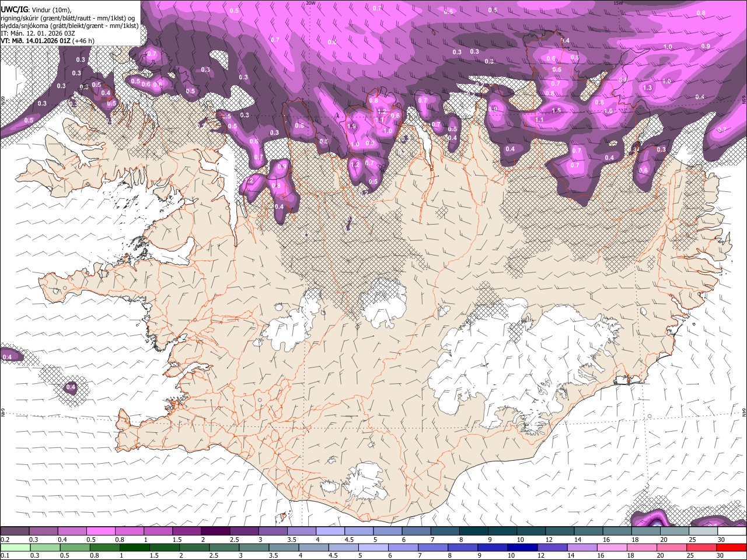Click the 'UWC/IG' bold title text
Image resolution: width=747 pixels, height=560 pixels.
pyautogui.click(x=13, y=9)
